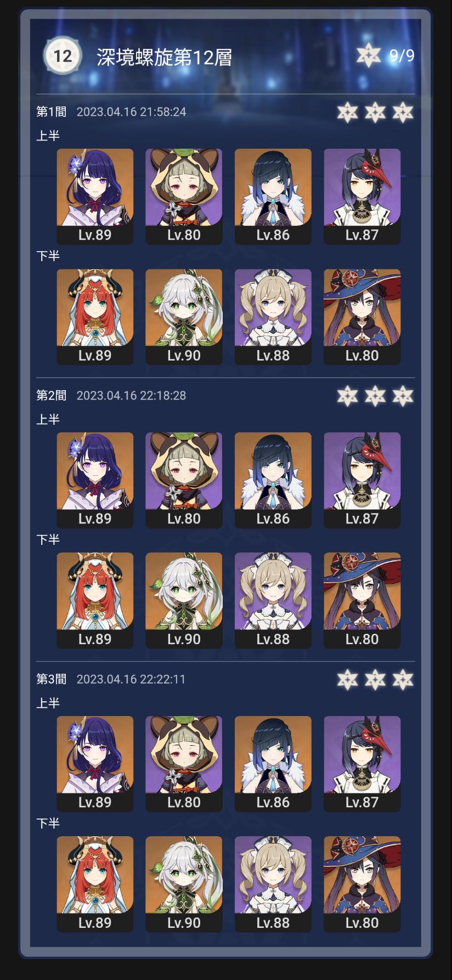Viewport: 452px width, 980px height.
Task: Click the 深境螺旋第12層 title
Action: tap(165, 57)
